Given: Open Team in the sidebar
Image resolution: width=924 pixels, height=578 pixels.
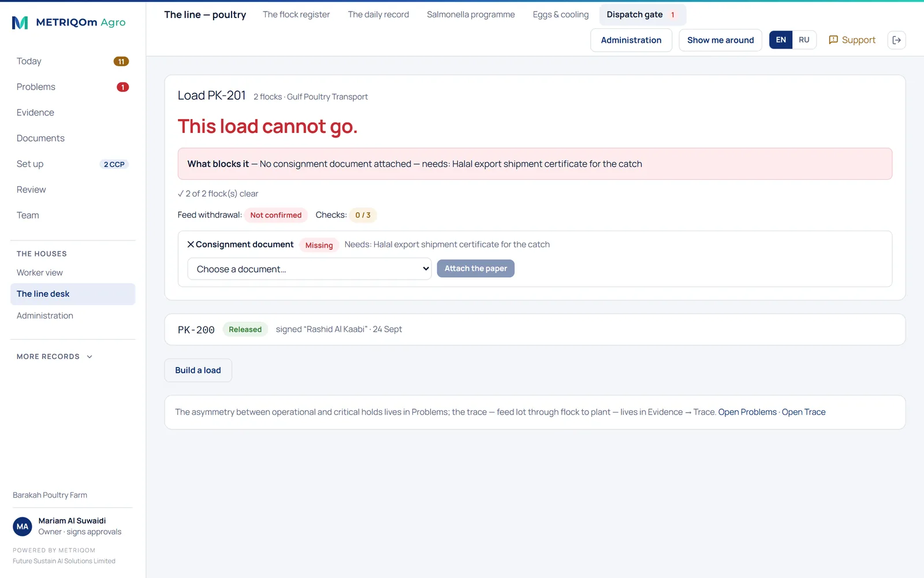Looking at the screenshot, I should click(x=73, y=215).
